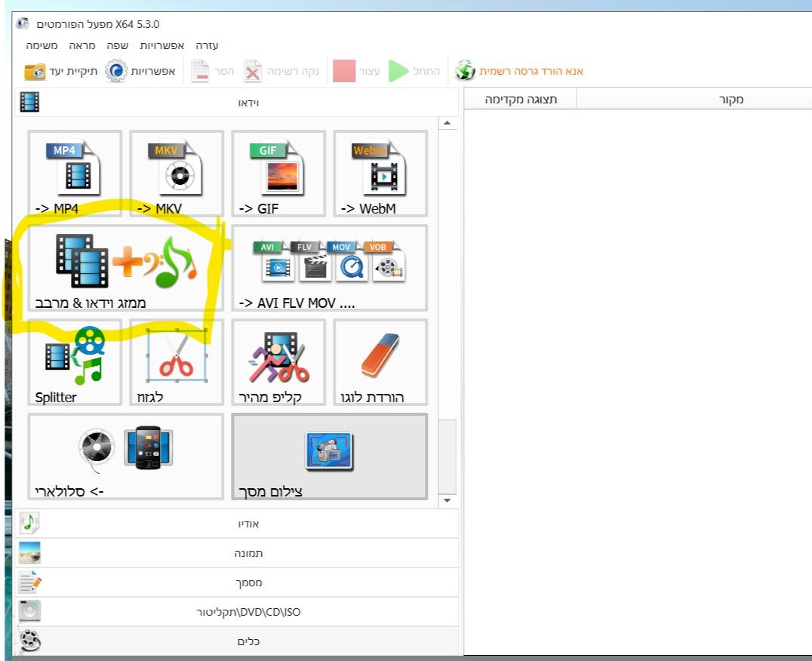Image resolution: width=812 pixels, height=661 pixels.
Task: Open the language (שפה) menu
Action: tap(118, 45)
